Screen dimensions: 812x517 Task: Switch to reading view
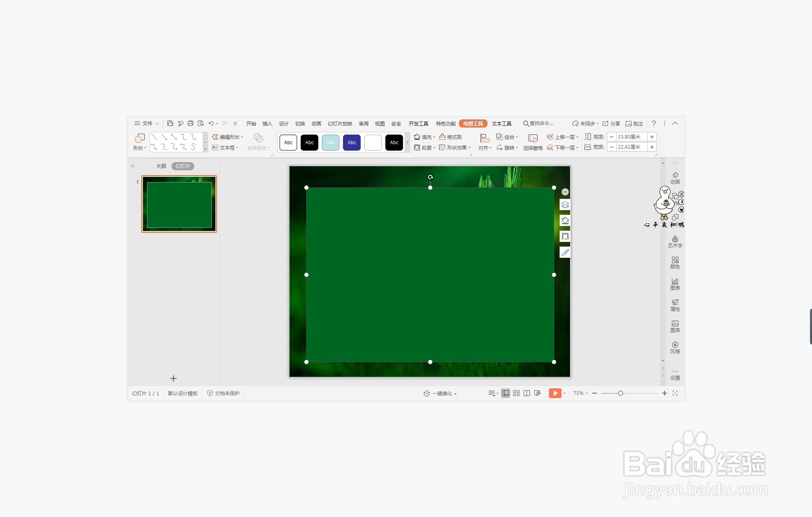click(x=527, y=393)
